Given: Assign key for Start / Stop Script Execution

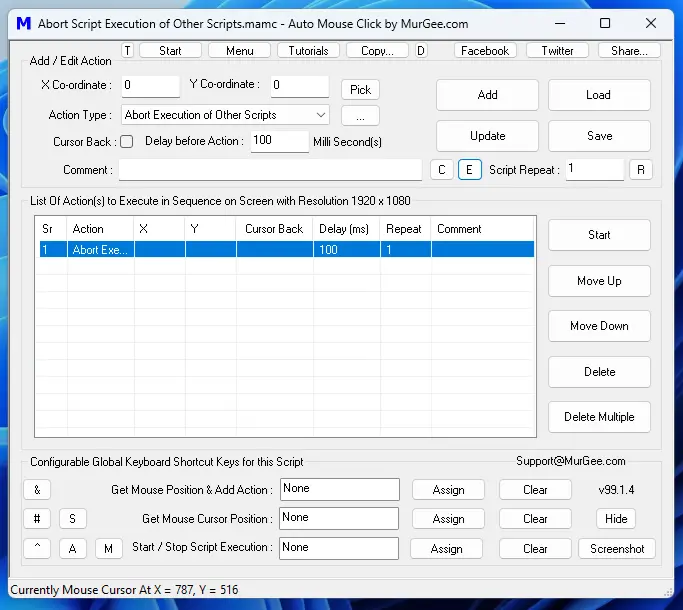Looking at the screenshot, I should coord(446,548).
